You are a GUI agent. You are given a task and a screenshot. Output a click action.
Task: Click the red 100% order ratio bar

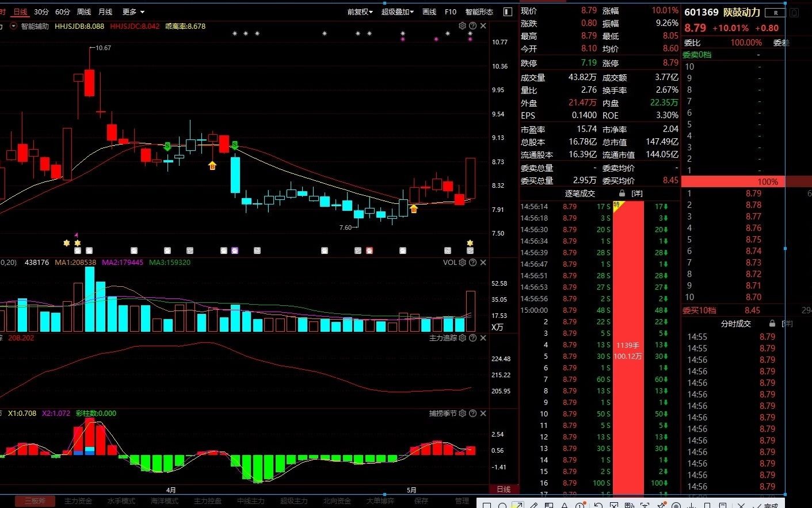(x=746, y=181)
